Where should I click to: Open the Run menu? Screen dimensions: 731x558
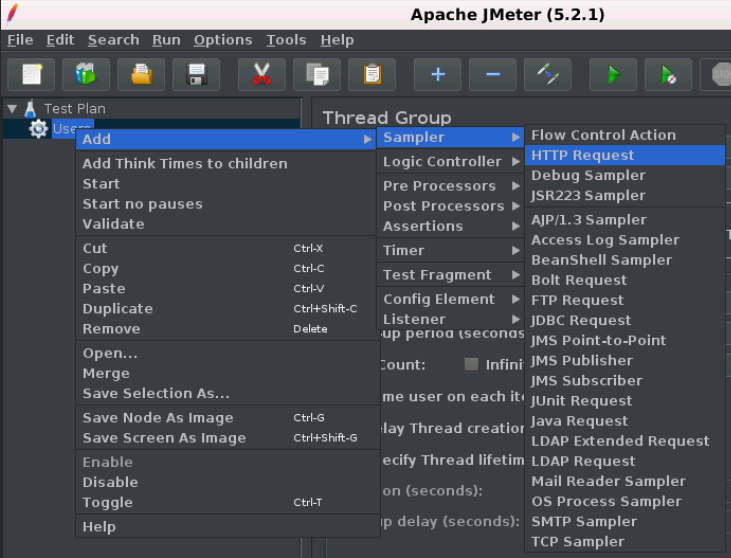[166, 40]
